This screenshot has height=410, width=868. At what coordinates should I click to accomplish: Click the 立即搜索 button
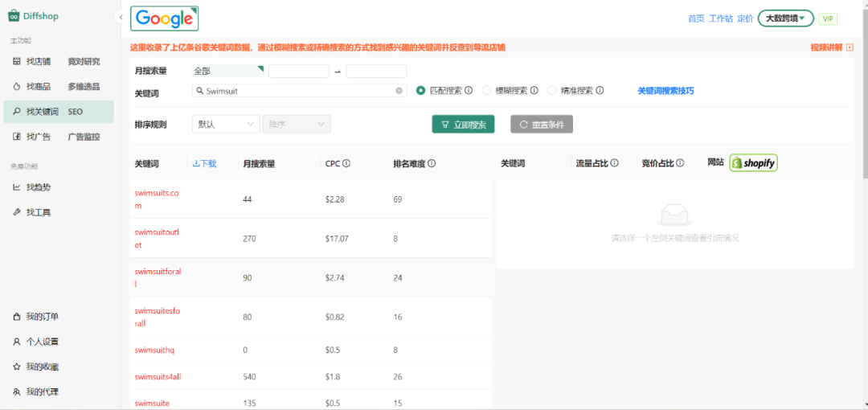464,125
